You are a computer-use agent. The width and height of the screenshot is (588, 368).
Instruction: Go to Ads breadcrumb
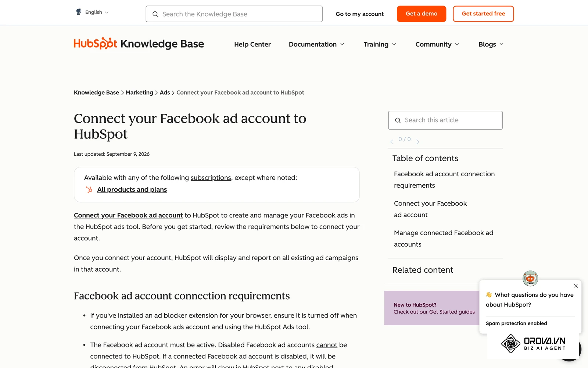click(x=165, y=92)
